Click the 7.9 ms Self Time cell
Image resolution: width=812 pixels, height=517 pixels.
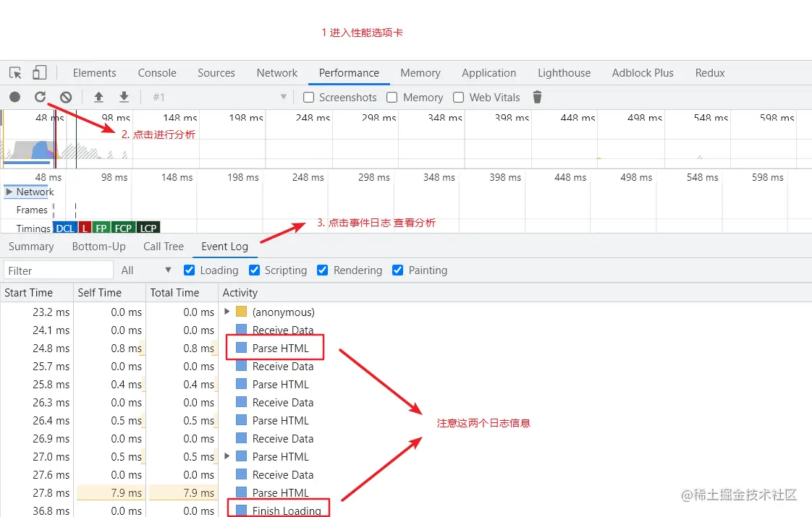tap(110, 492)
